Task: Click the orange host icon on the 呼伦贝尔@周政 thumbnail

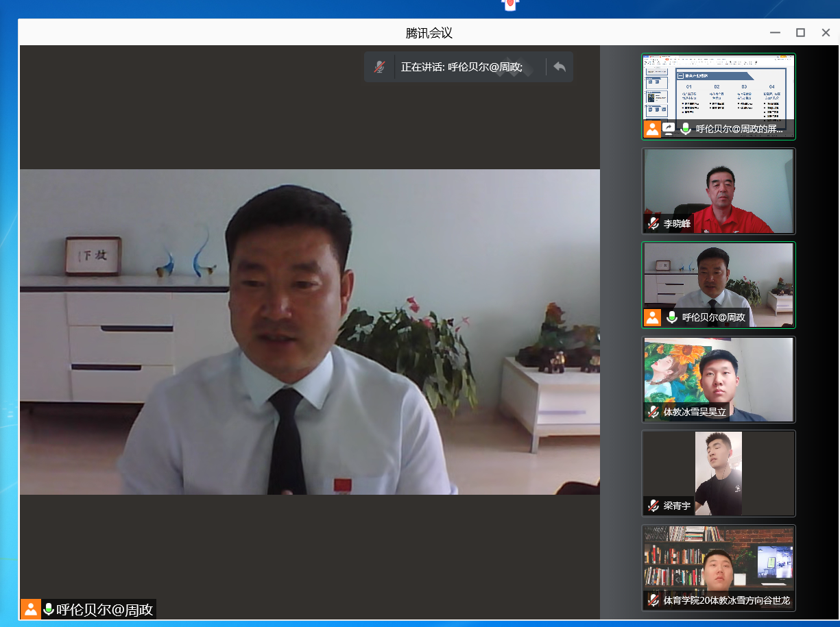Action: [652, 317]
